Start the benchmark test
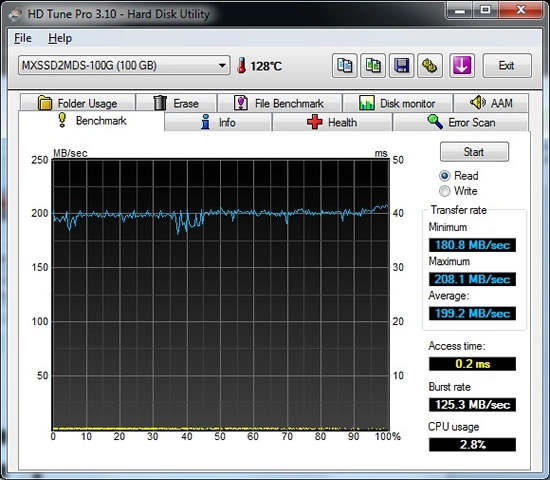 click(x=474, y=152)
